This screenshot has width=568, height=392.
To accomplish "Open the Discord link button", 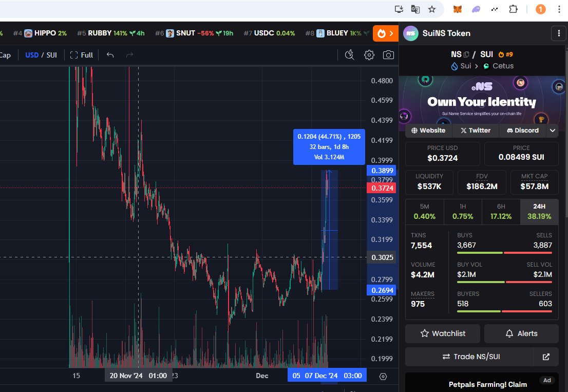I will pyautogui.click(x=523, y=130).
